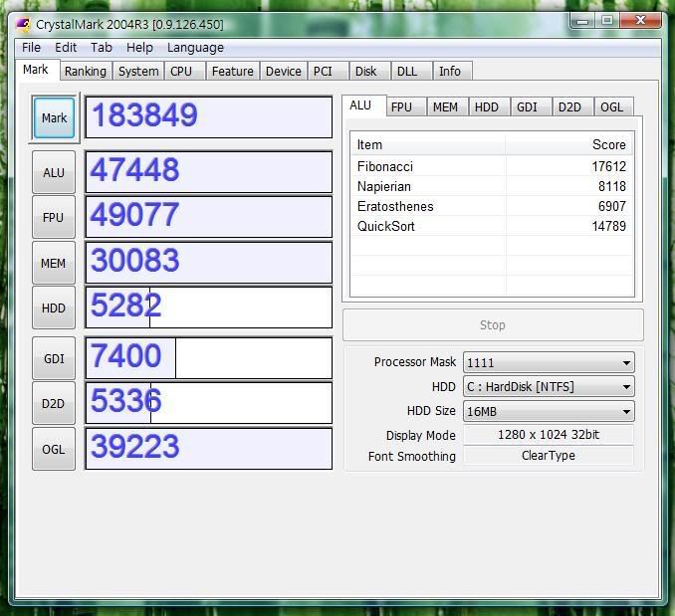Click the total score 183849 field
This screenshot has height=616, width=675.
(209, 117)
